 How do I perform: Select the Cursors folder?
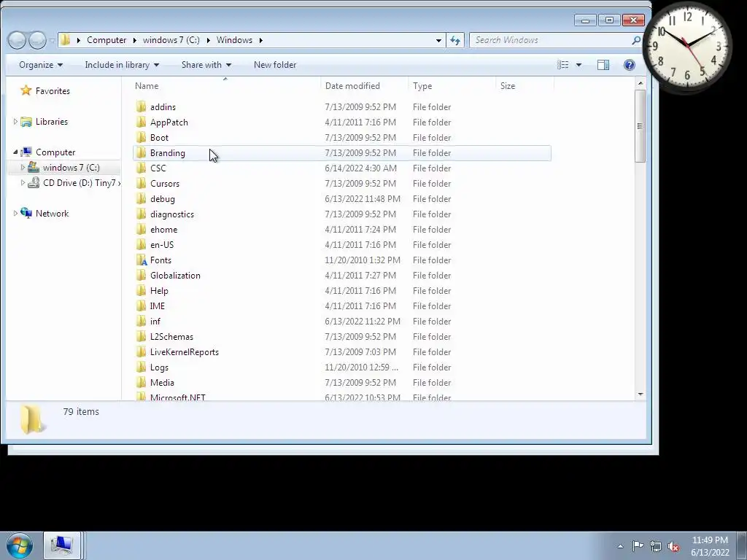point(164,183)
